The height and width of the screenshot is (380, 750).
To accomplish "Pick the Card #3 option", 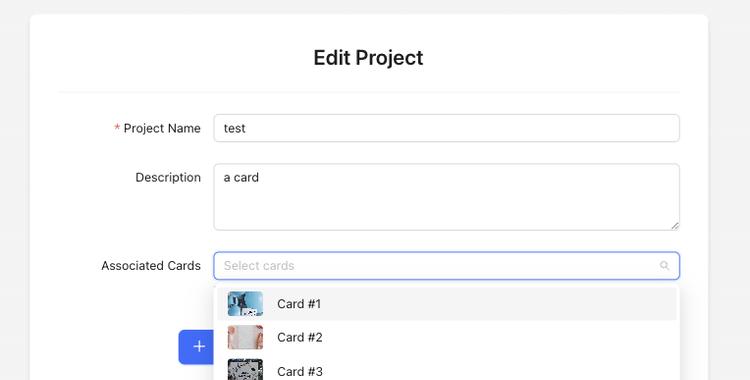I will click(446, 369).
